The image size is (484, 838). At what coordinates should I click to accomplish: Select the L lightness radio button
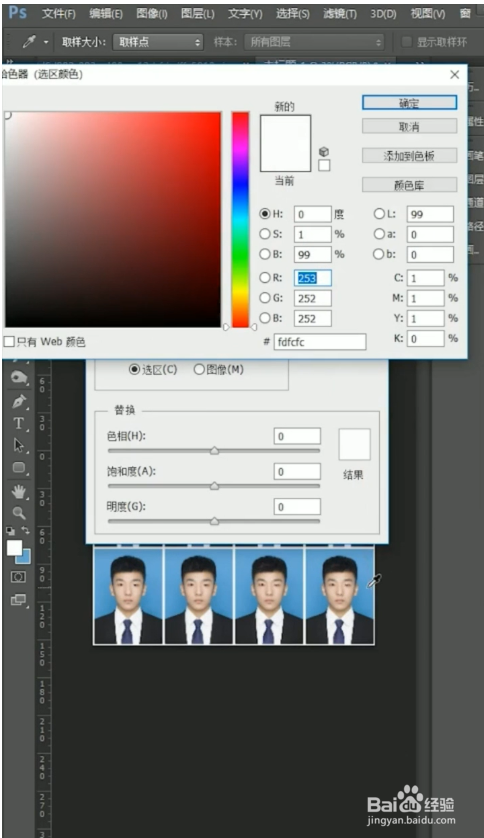(379, 214)
